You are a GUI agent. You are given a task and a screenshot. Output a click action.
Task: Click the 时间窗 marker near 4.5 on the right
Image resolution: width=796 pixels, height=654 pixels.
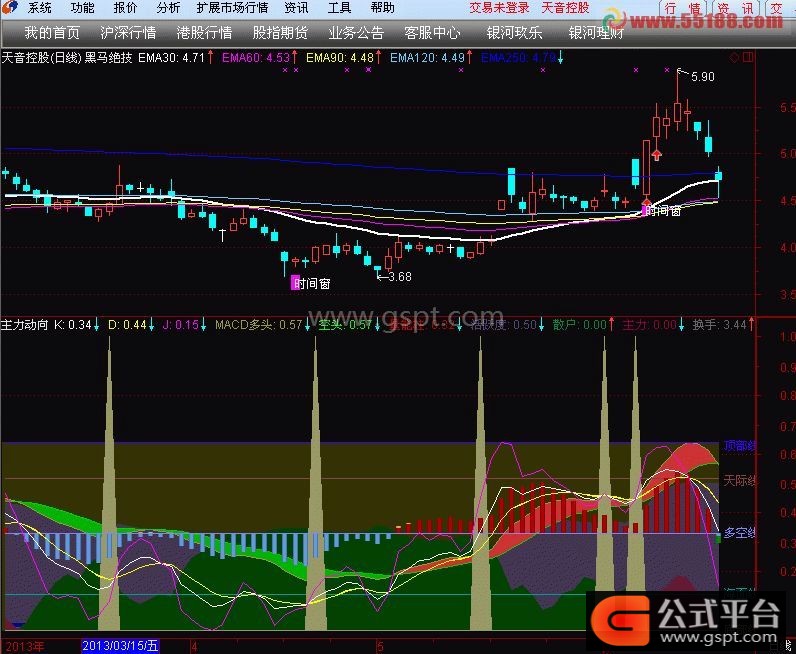pos(662,211)
